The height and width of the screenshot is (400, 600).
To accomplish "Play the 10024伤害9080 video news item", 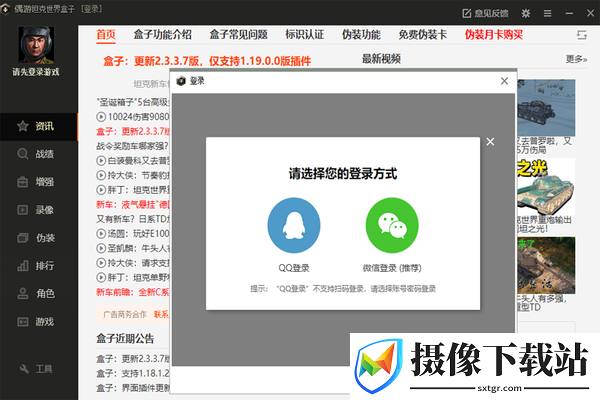I will point(132,117).
